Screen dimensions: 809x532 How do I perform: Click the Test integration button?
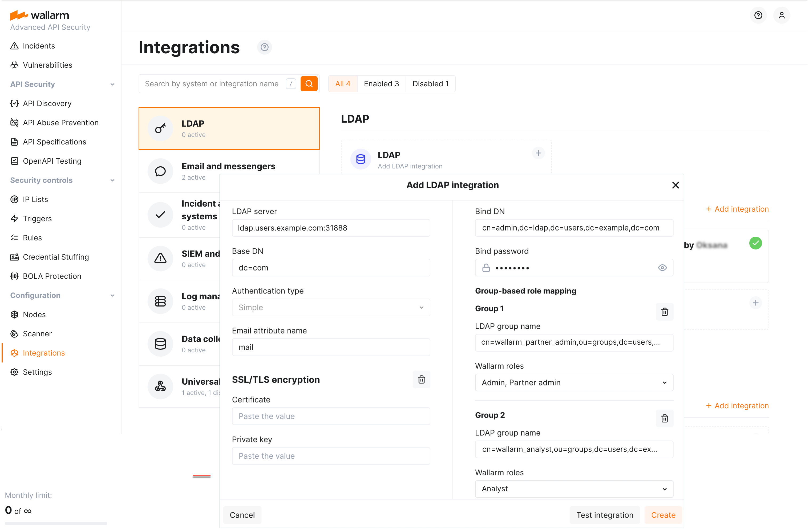click(605, 515)
